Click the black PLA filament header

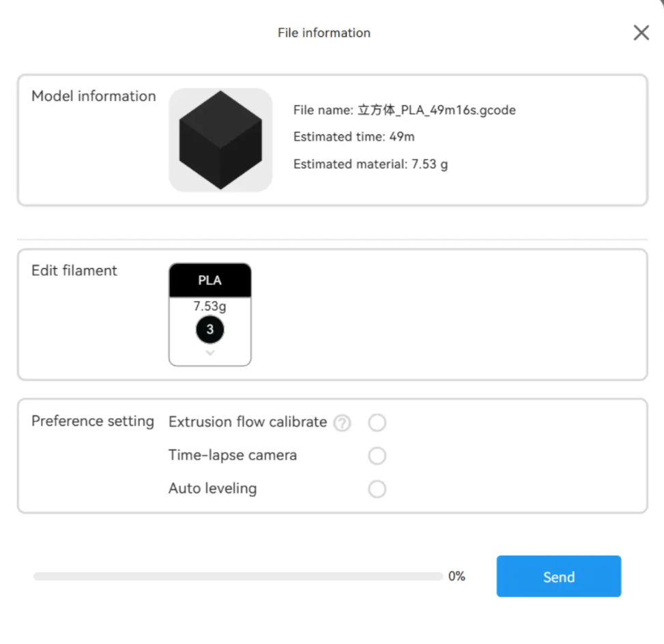pyautogui.click(x=210, y=280)
